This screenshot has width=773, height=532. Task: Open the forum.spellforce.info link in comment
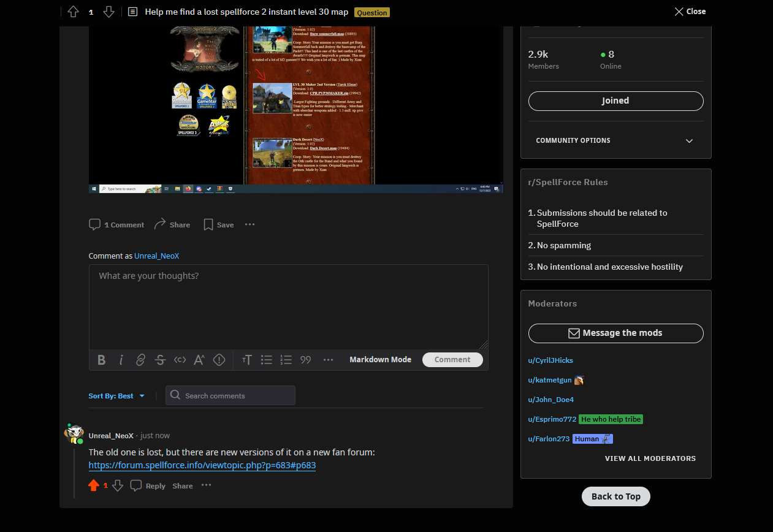coord(202,465)
